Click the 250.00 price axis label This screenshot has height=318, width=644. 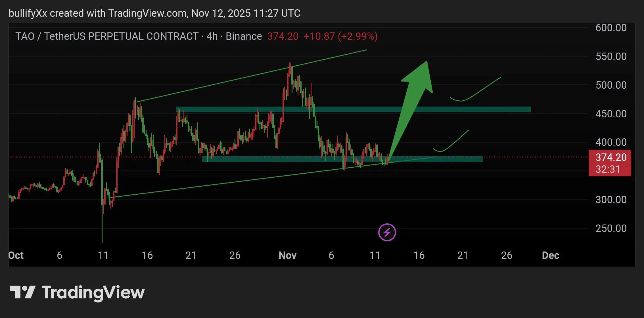[611, 228]
